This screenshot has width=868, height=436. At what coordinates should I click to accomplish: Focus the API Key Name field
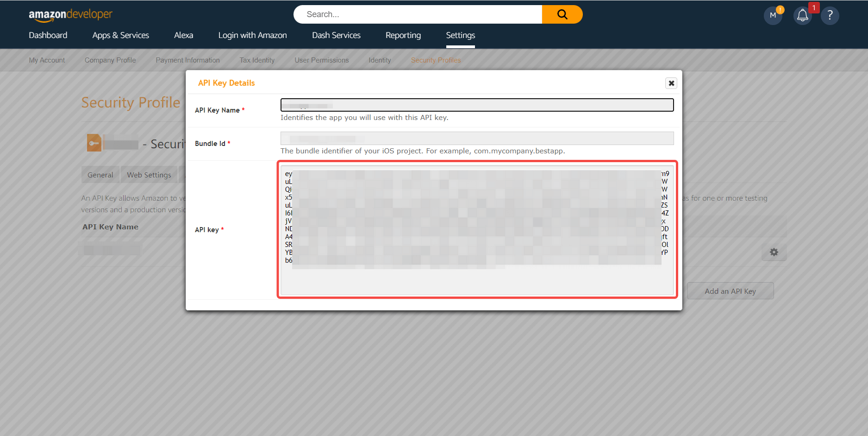pos(477,105)
